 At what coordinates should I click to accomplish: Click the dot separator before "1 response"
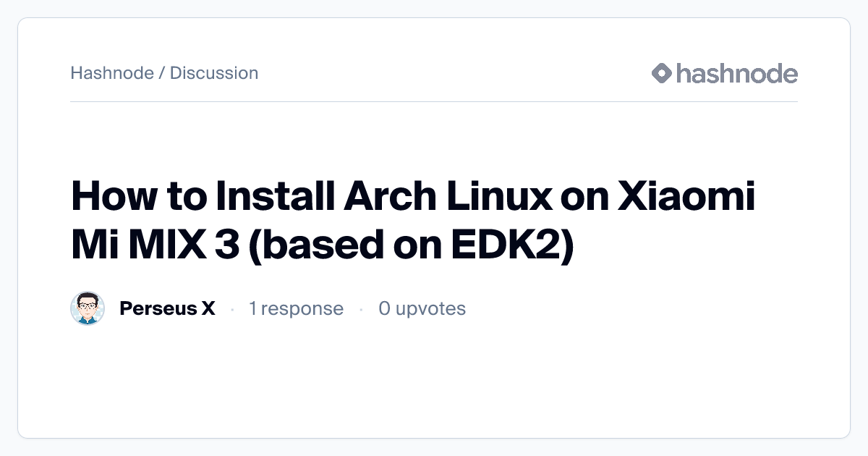232,310
